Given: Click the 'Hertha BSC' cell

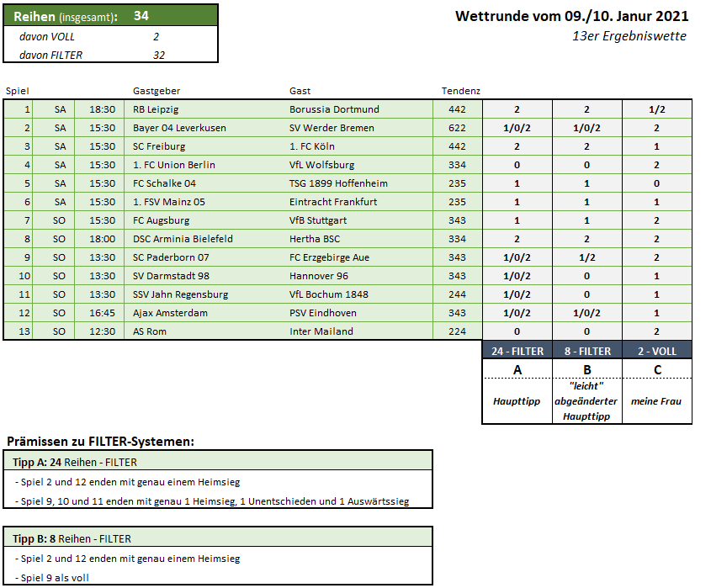Looking at the screenshot, I should click(x=314, y=239).
